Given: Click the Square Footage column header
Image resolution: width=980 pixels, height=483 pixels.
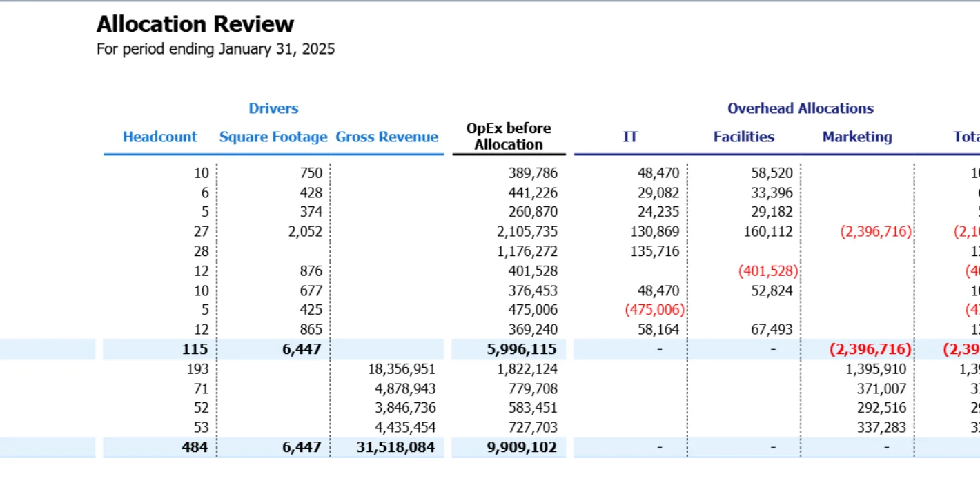Looking at the screenshot, I should pyautogui.click(x=273, y=137).
